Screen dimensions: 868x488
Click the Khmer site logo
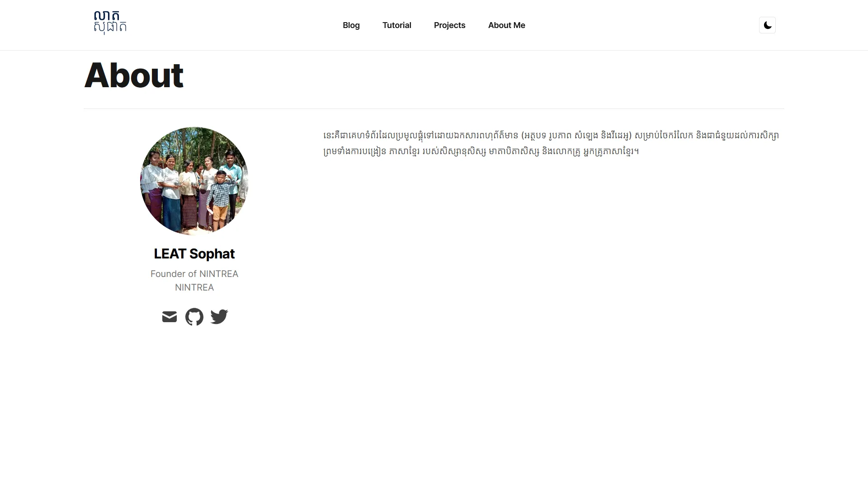point(110,23)
